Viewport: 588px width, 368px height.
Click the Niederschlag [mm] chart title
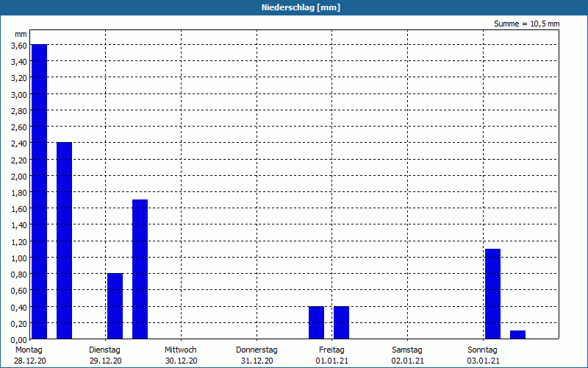click(301, 7)
